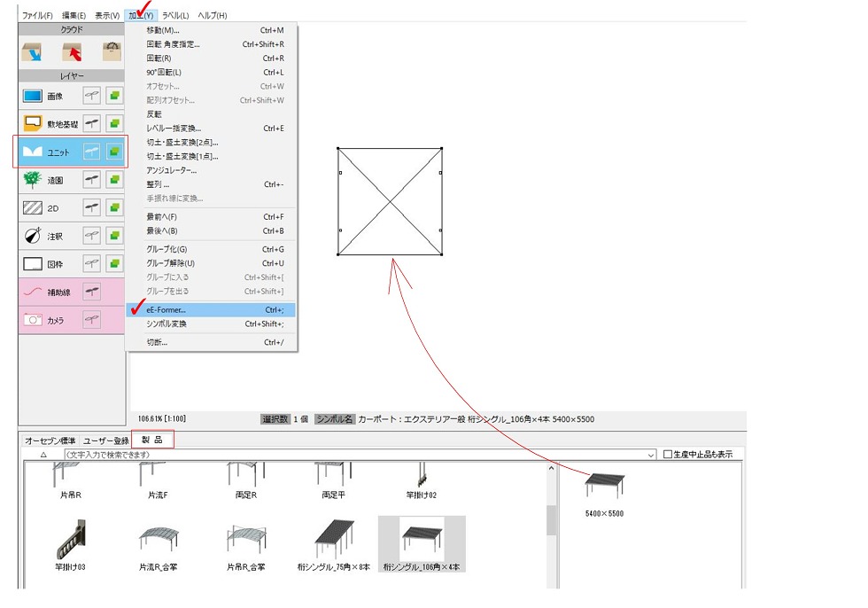Screen dimensions: 868x608
Task: Toggle visibility eye for ユニット layer
Action: pos(92,152)
